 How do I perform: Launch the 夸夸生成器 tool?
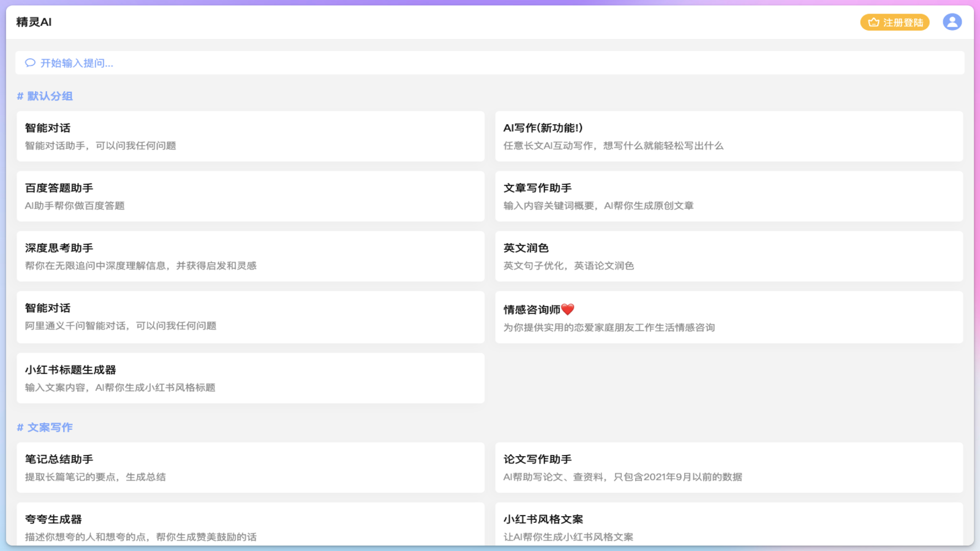(251, 525)
